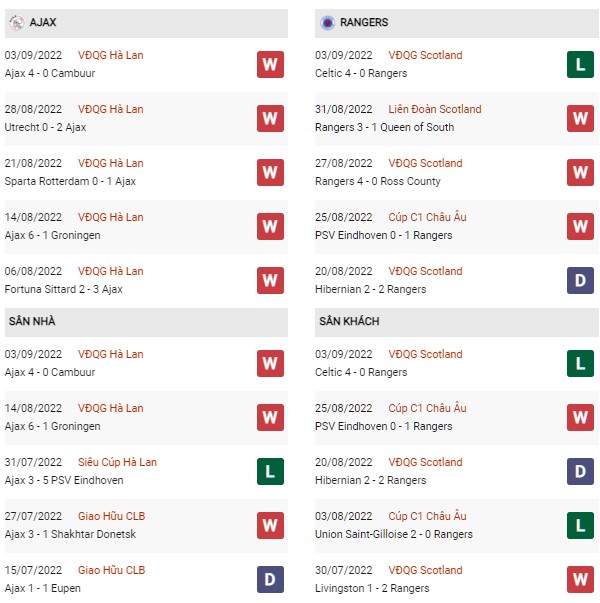Screen dimensions: 600x603
Task: Open Cúp C1 Châu Âu link on 03/08/2022
Action: click(x=427, y=516)
